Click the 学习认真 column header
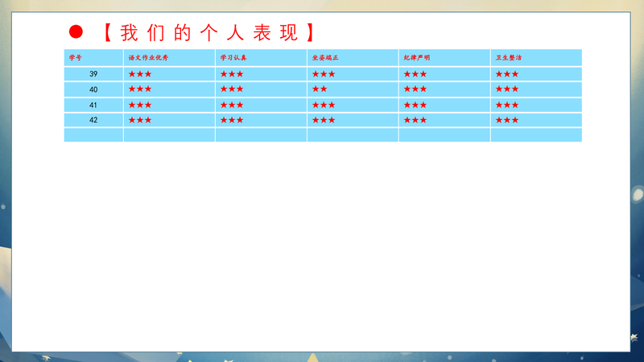This screenshot has width=644, height=362. [x=261, y=58]
